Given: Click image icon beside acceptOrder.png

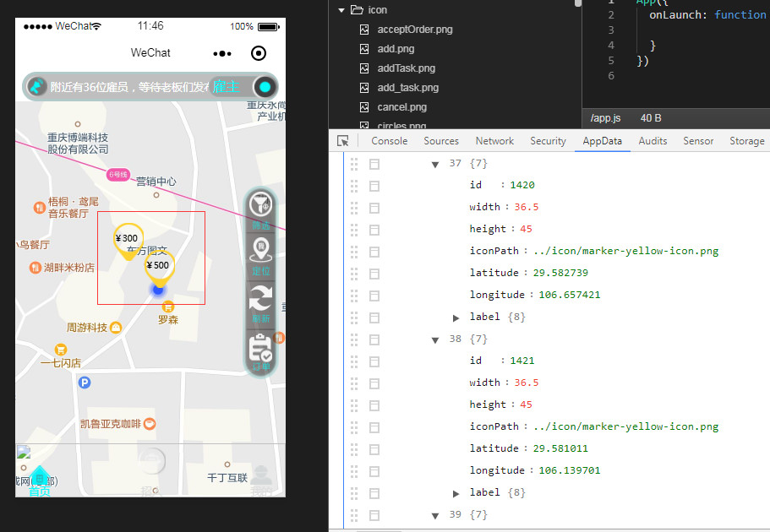Looking at the screenshot, I should point(364,30).
